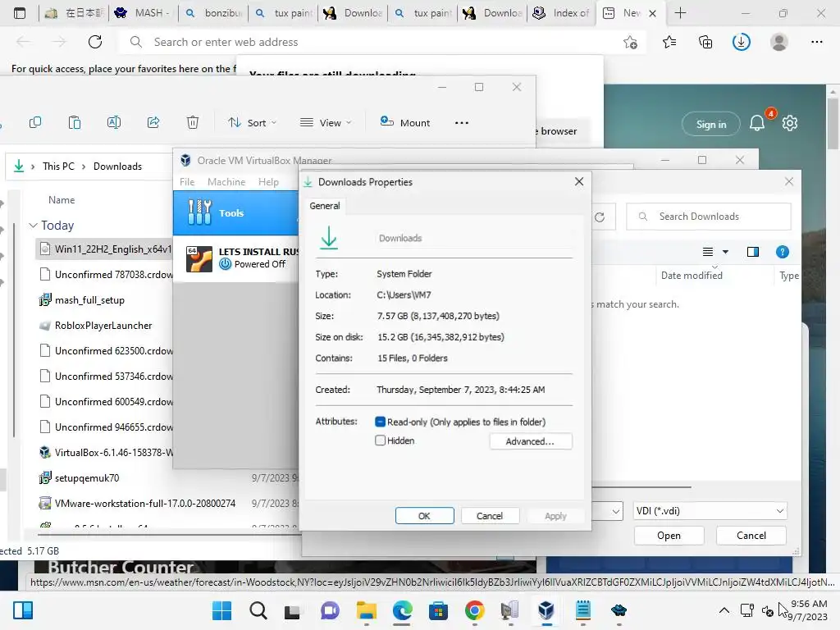The height and width of the screenshot is (630, 840).
Task: Toggle the Hidden attribute checkbox
Action: [x=381, y=441]
